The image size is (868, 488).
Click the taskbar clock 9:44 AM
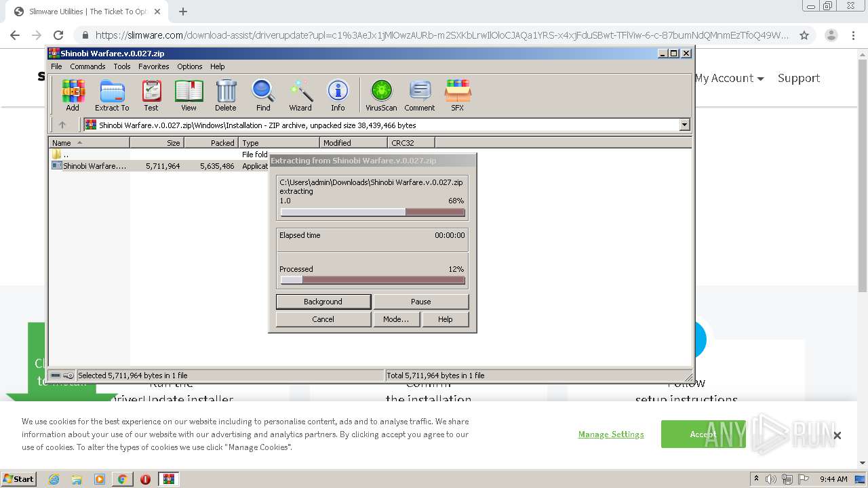(x=833, y=479)
